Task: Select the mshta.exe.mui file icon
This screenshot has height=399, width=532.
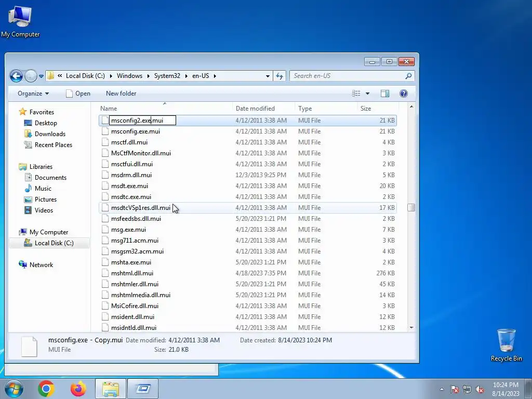Action: coord(105,262)
